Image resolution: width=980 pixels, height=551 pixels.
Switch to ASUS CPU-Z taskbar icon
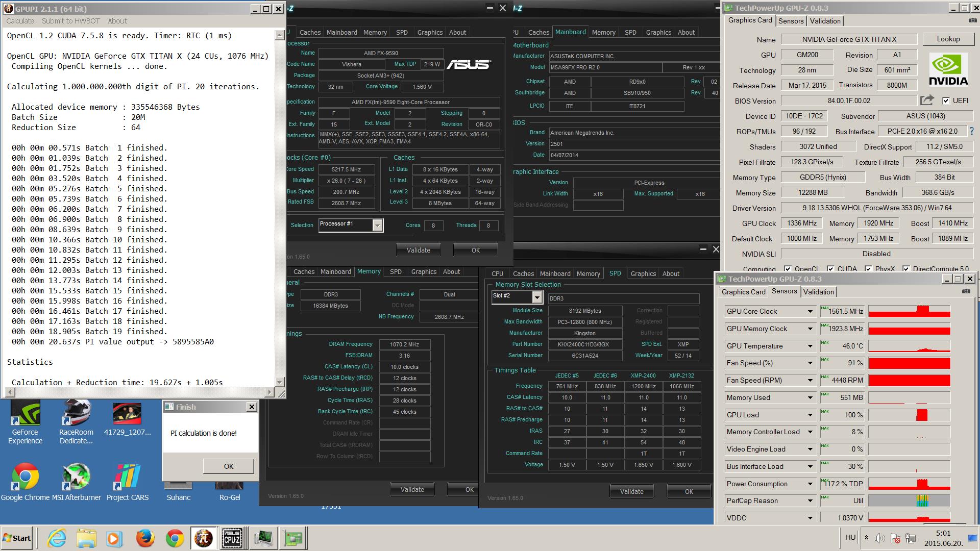click(232, 538)
